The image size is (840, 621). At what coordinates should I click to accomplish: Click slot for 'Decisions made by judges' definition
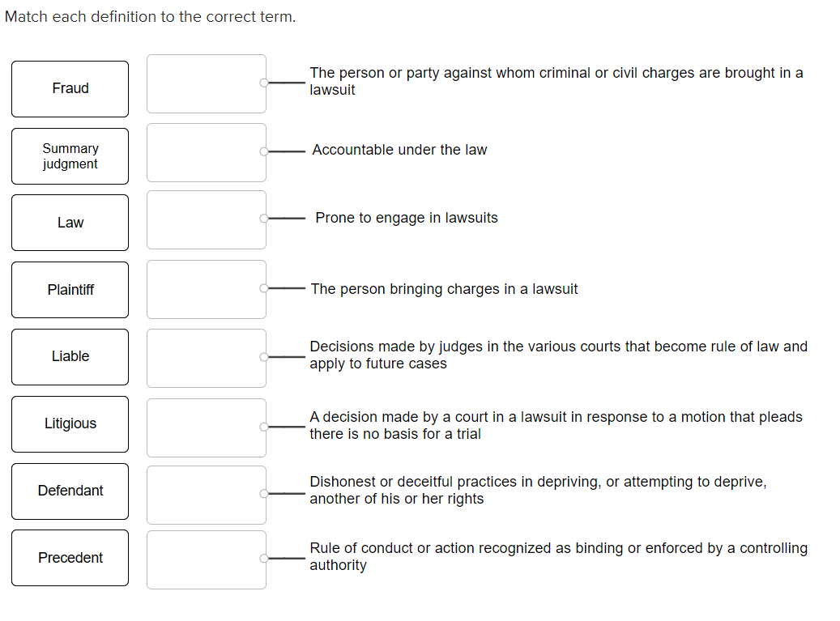(x=207, y=358)
